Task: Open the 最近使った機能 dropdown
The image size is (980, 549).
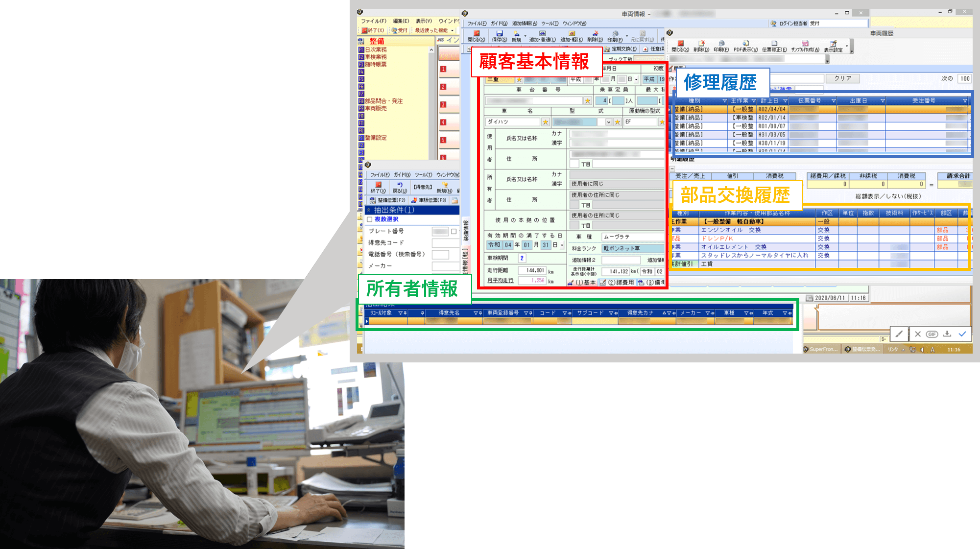Action: coord(452,30)
